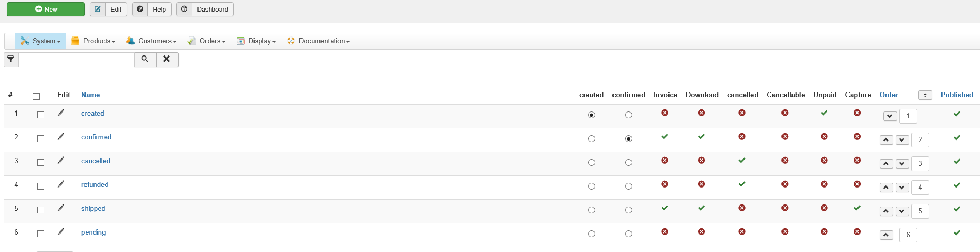Viewport: 980px width, 252px height.
Task: Toggle Published status for pending row
Action: pyautogui.click(x=957, y=232)
